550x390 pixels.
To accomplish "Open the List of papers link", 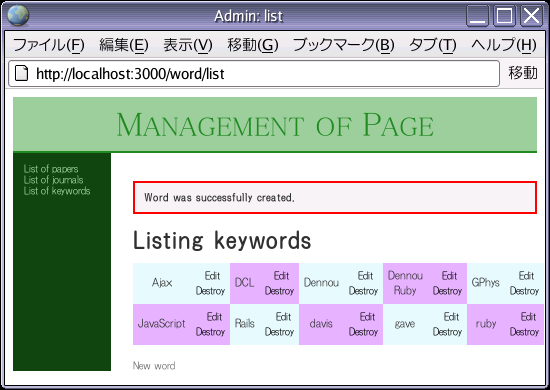I will coord(51,169).
